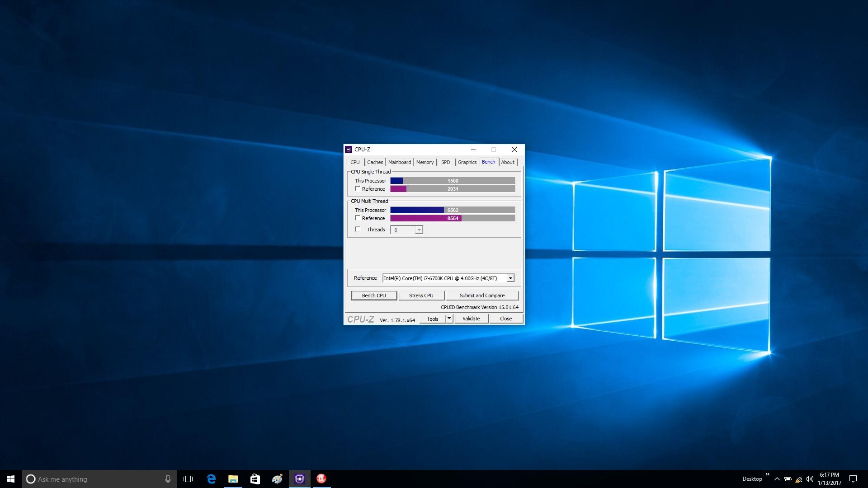Enable Single Thread Reference checkbox

[x=358, y=189]
